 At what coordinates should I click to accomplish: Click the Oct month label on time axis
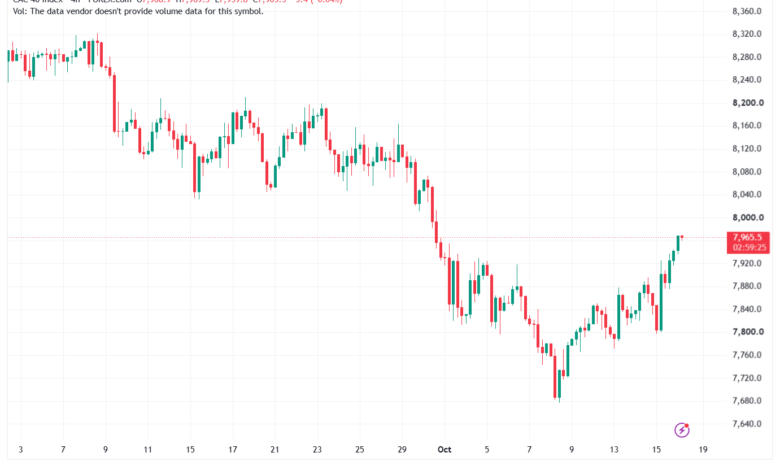tap(444, 450)
